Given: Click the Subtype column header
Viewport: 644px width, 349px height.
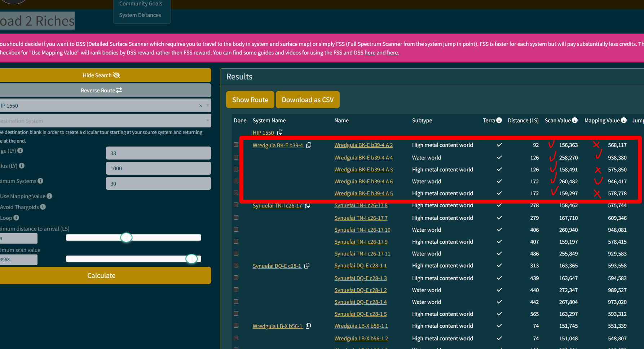Looking at the screenshot, I should click(x=422, y=121).
